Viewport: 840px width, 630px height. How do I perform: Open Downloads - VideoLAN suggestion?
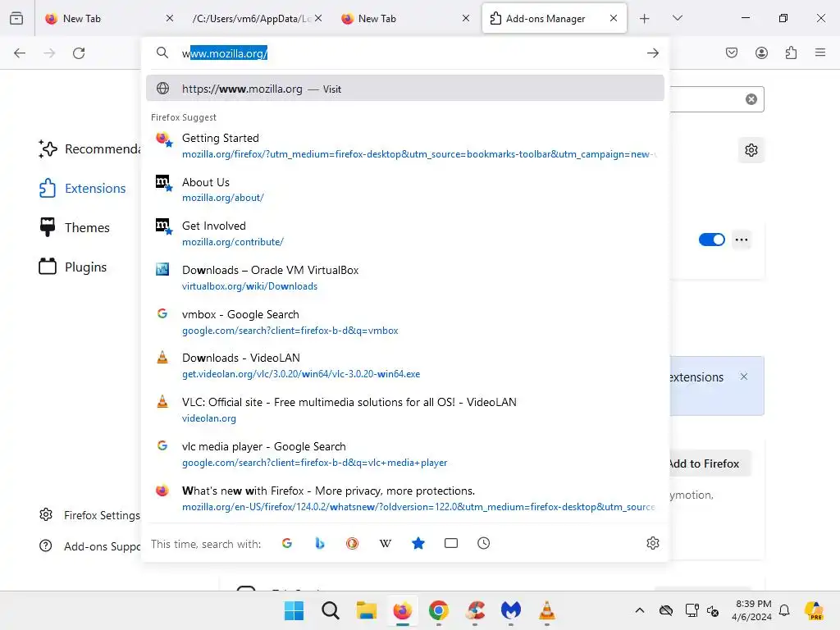[405, 366]
